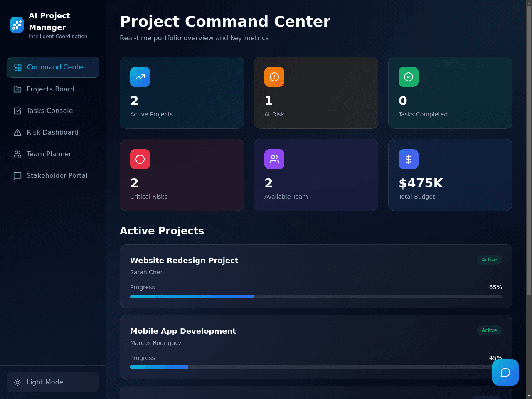This screenshot has height=399, width=532.
Task: Open the floating chat assistant button
Action: coord(505,372)
